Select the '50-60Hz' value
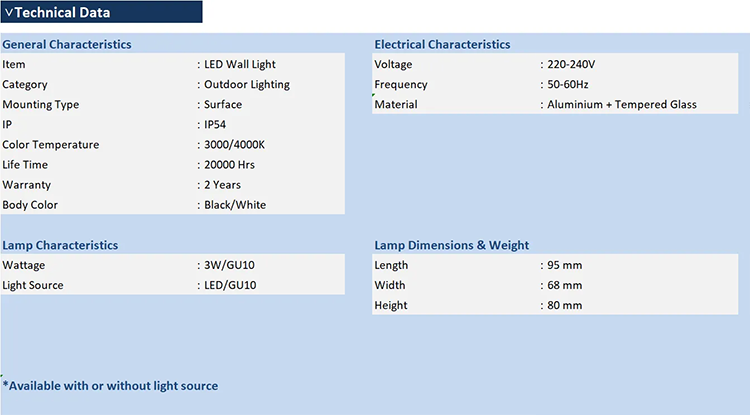 click(568, 85)
